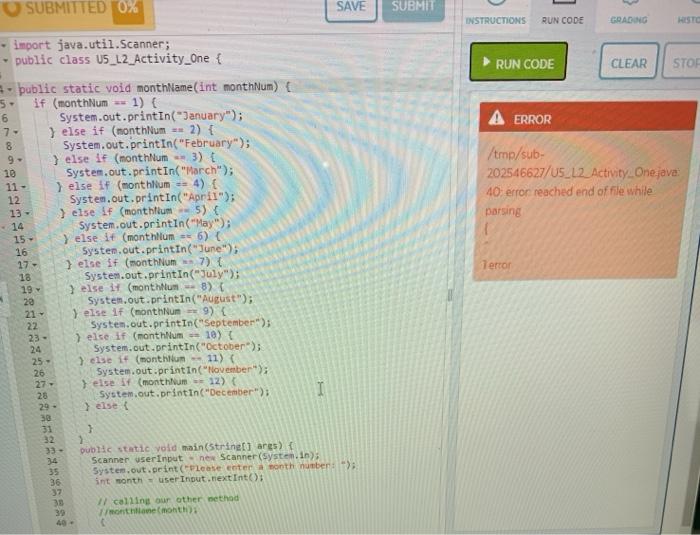Viewport: 700px width, 535px height.
Task: Click the "October" println line
Action: (177, 347)
